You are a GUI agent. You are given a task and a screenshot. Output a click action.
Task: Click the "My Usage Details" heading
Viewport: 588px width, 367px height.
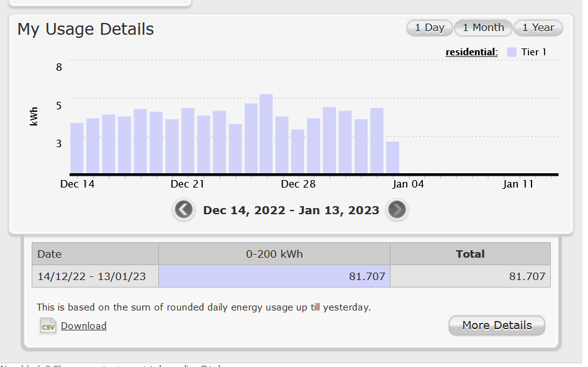85,29
